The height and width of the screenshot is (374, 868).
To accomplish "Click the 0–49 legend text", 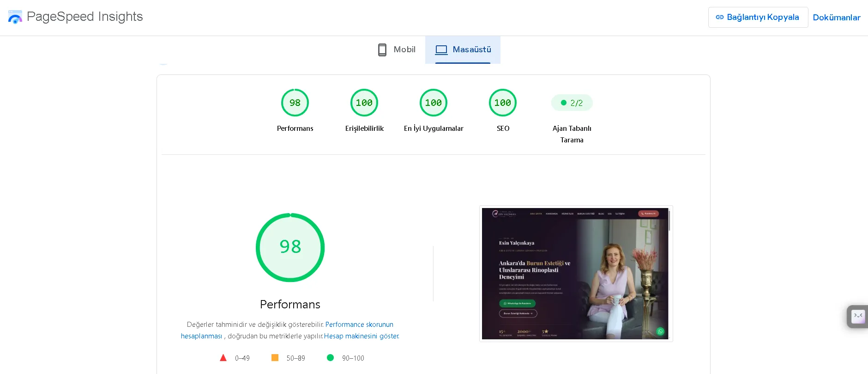I will (x=242, y=358).
